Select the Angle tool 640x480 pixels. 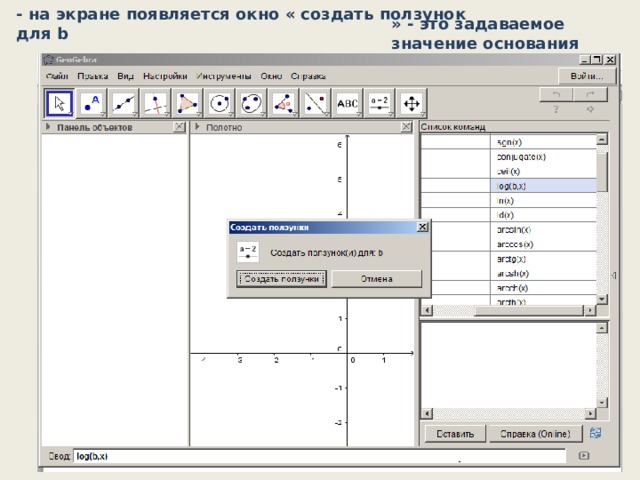click(283, 103)
